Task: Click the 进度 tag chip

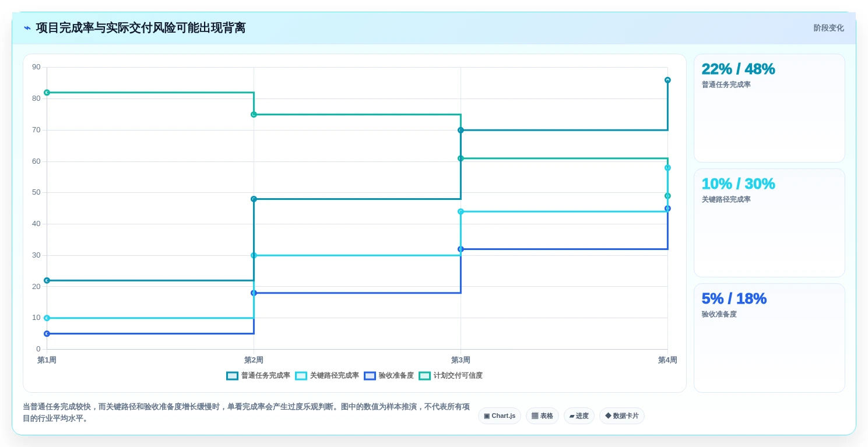Action: (579, 416)
